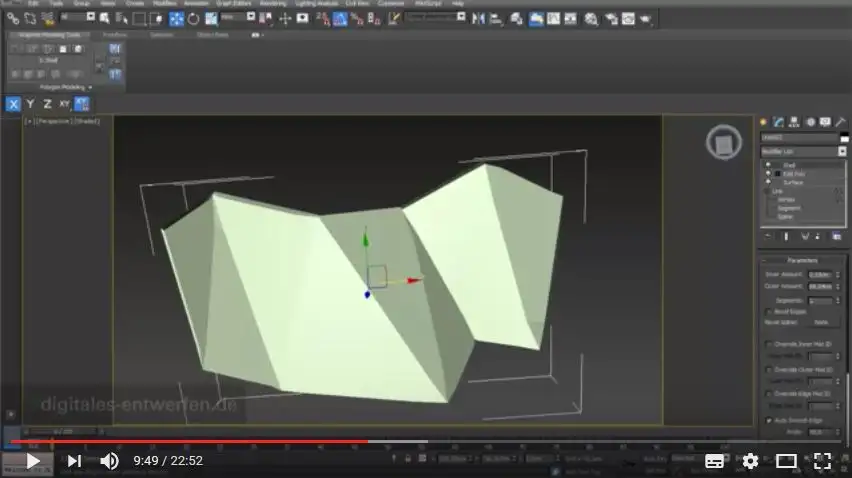Open the Rendering menu

point(273,3)
